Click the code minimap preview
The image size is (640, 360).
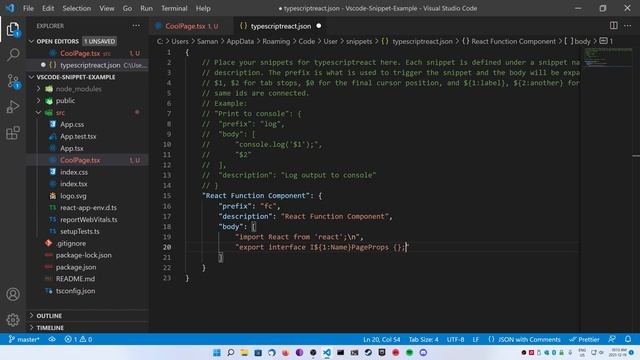[607, 57]
